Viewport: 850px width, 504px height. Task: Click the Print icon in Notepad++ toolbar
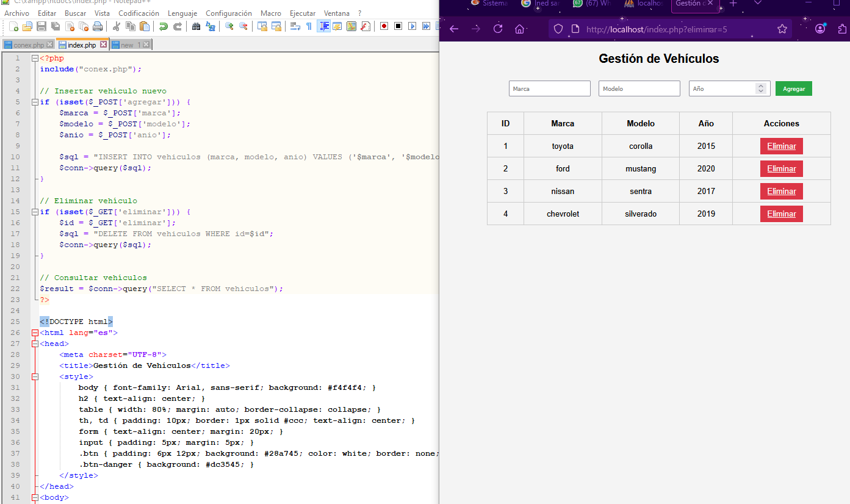[x=98, y=26]
